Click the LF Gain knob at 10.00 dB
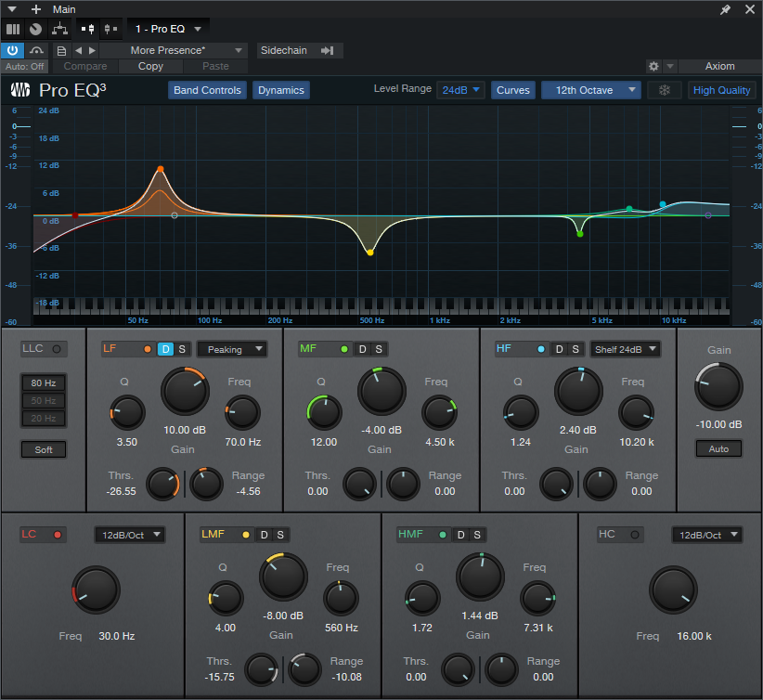This screenshot has width=763, height=700. [x=185, y=392]
